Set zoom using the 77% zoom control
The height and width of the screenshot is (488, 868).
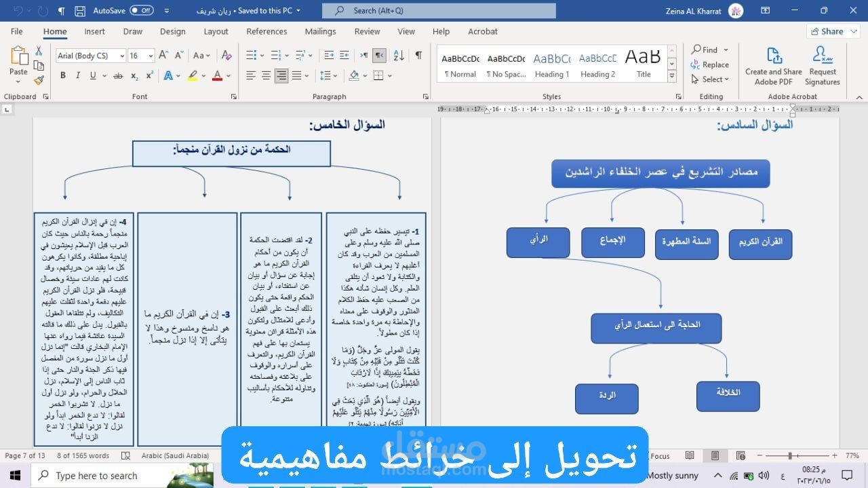(x=852, y=455)
